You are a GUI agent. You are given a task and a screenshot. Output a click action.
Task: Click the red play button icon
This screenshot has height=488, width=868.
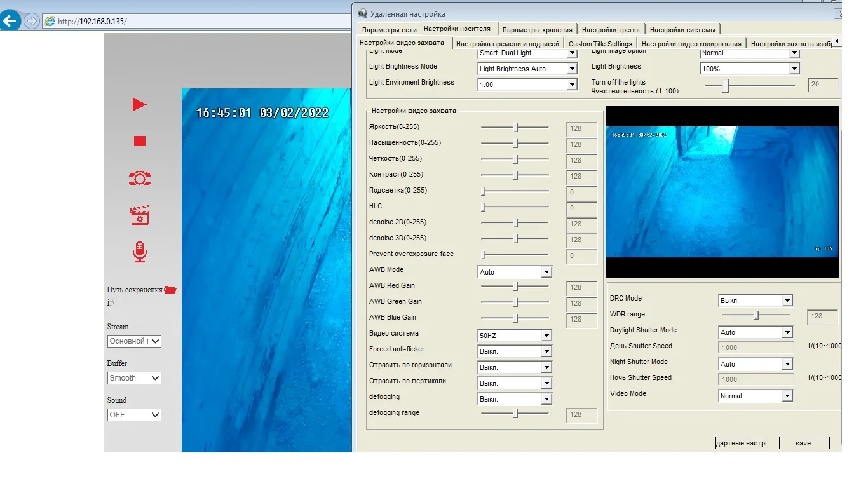coord(140,105)
